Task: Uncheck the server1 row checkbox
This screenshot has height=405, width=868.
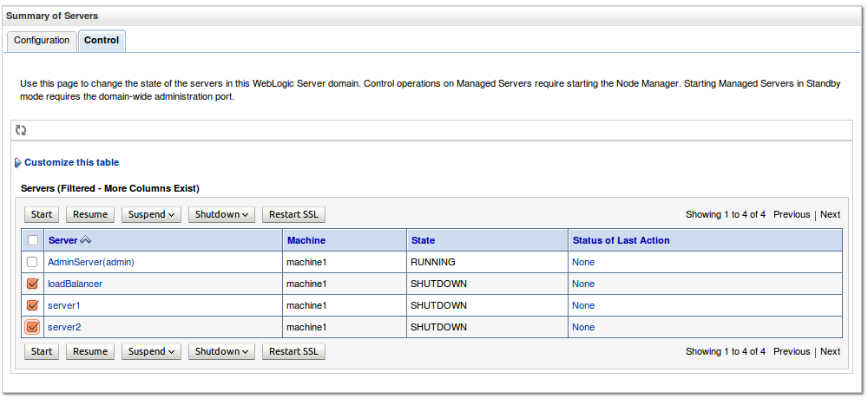Action: click(33, 305)
